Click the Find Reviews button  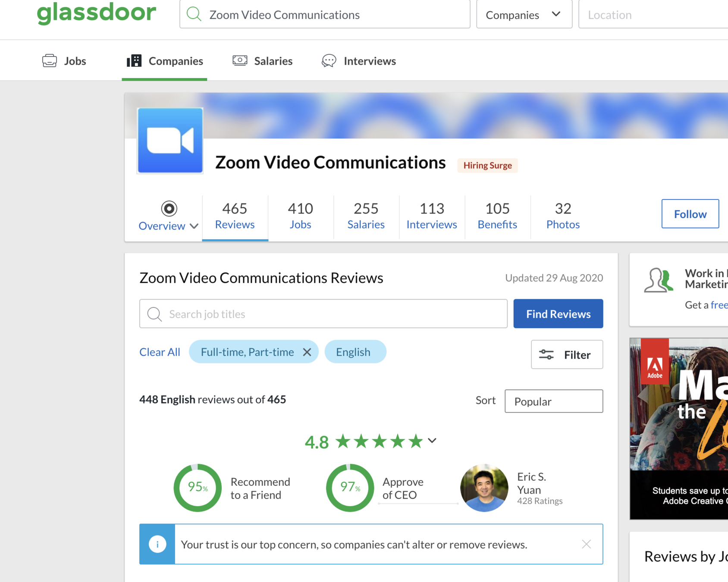(x=558, y=314)
